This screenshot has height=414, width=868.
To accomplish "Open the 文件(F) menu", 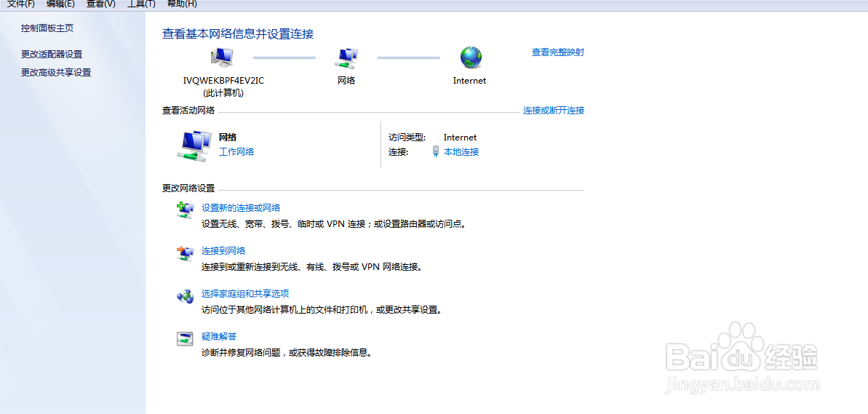I will pos(21,4).
